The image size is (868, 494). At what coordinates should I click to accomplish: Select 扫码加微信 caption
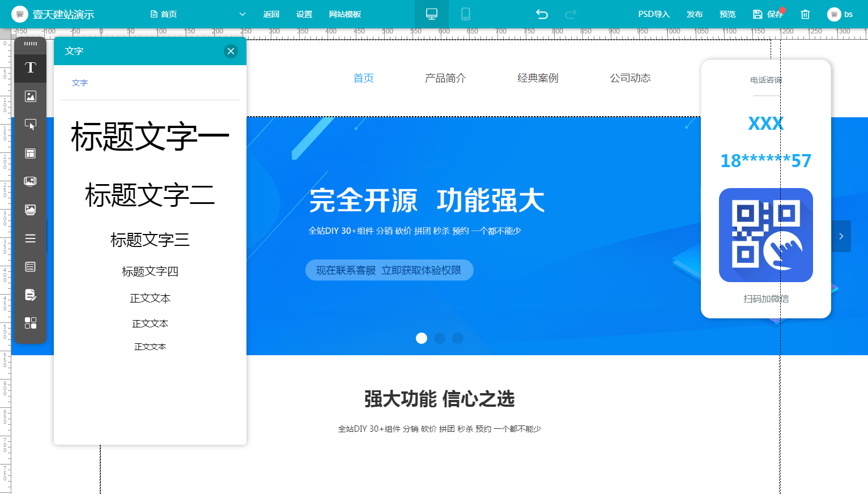point(766,299)
